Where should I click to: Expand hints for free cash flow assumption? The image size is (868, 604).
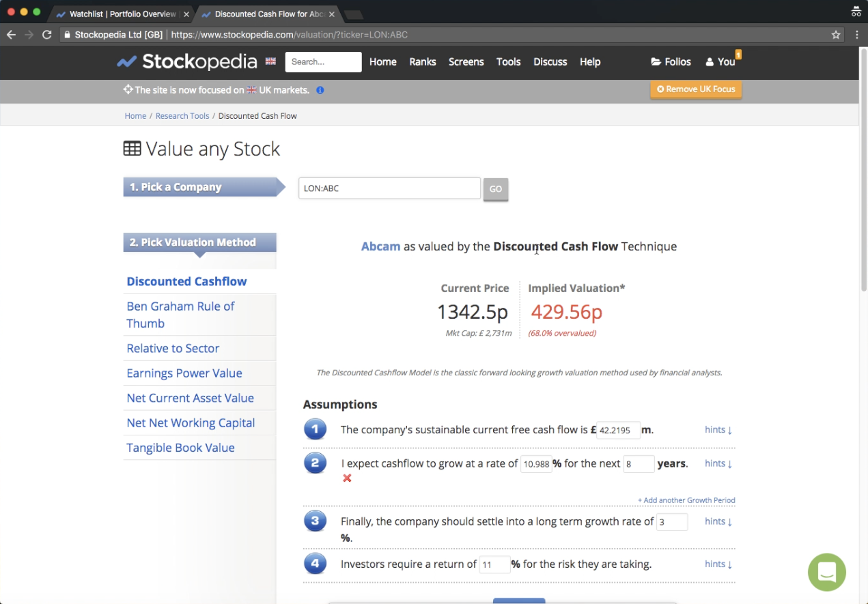tap(718, 430)
